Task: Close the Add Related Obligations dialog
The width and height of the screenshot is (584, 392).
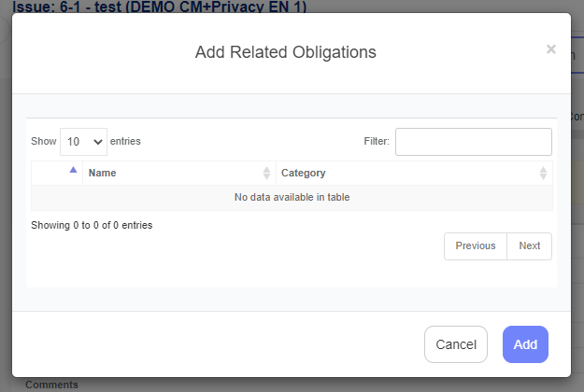Action: click(551, 49)
